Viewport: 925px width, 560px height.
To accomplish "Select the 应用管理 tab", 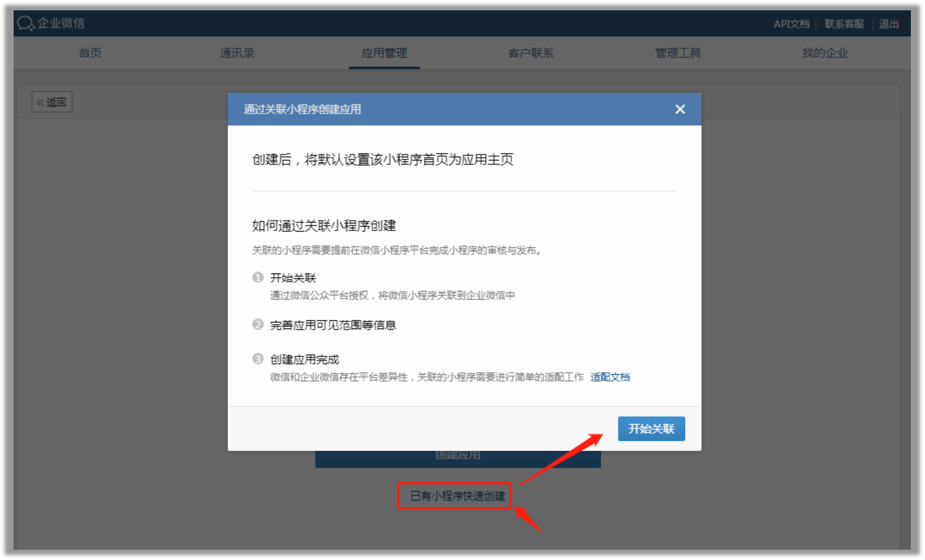I will [384, 53].
